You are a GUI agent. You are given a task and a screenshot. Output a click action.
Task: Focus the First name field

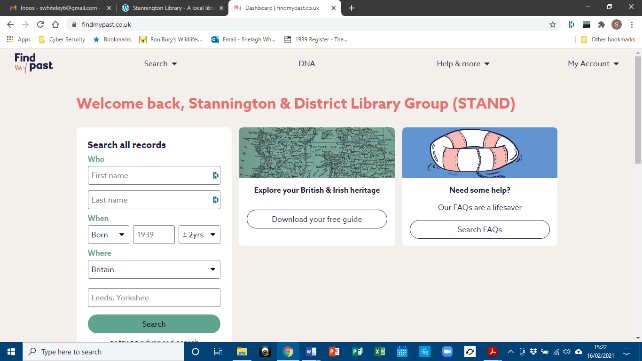click(x=154, y=175)
